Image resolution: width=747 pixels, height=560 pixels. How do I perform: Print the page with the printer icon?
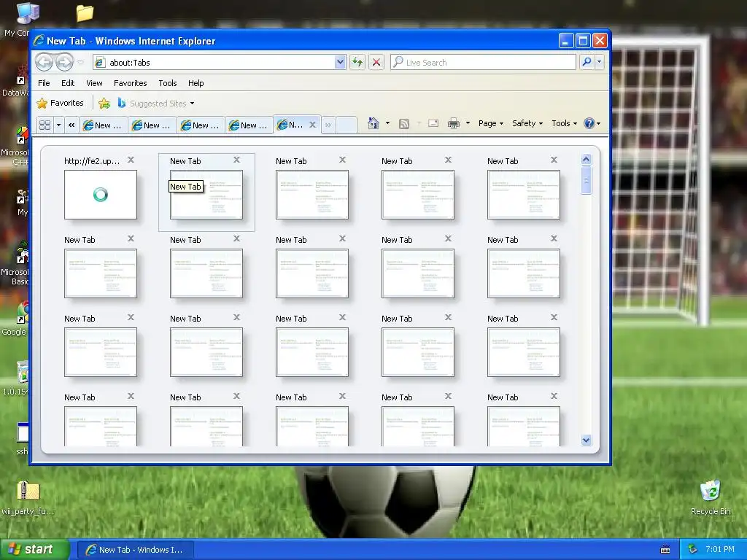point(454,124)
